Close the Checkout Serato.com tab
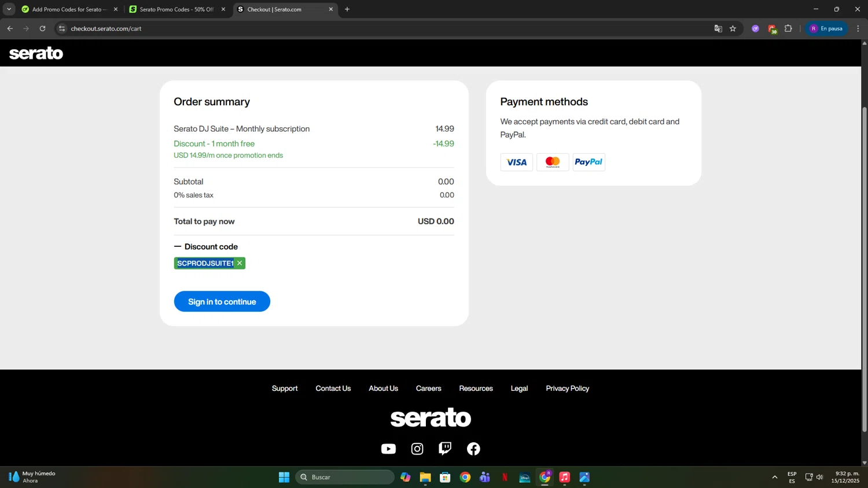868x488 pixels. pos(331,9)
